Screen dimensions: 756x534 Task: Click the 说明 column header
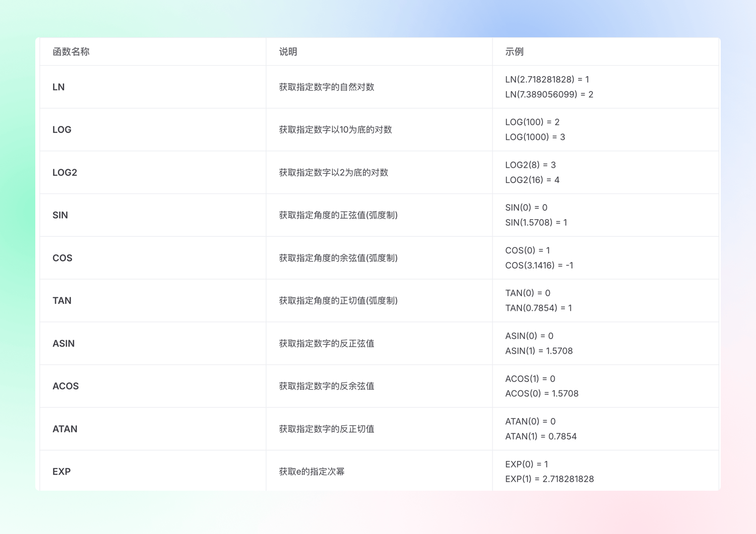[288, 52]
